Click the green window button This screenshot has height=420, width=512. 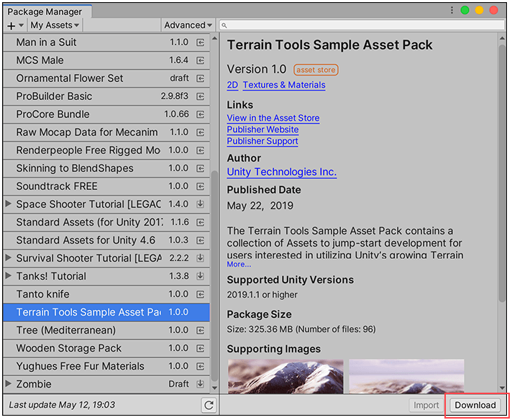[465, 10]
